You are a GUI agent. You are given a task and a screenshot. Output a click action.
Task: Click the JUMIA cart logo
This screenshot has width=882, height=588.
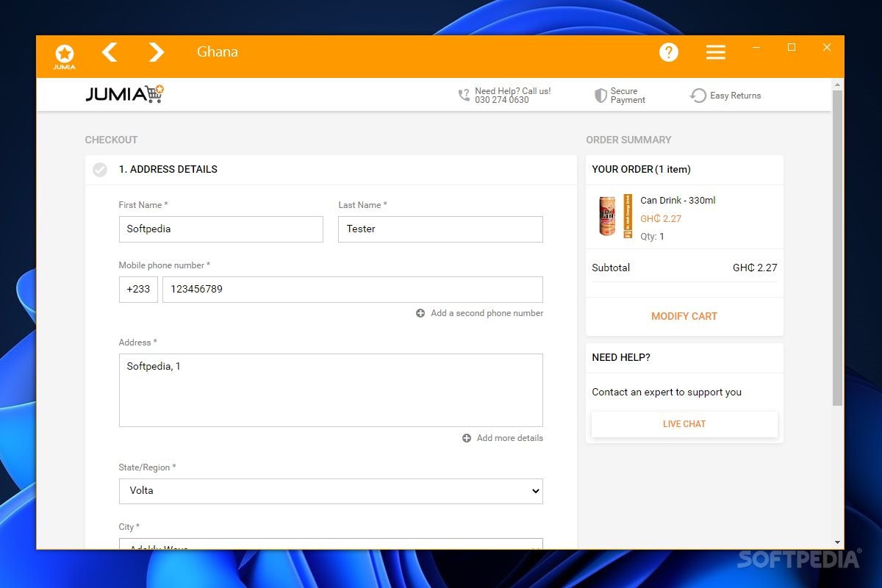tap(124, 94)
